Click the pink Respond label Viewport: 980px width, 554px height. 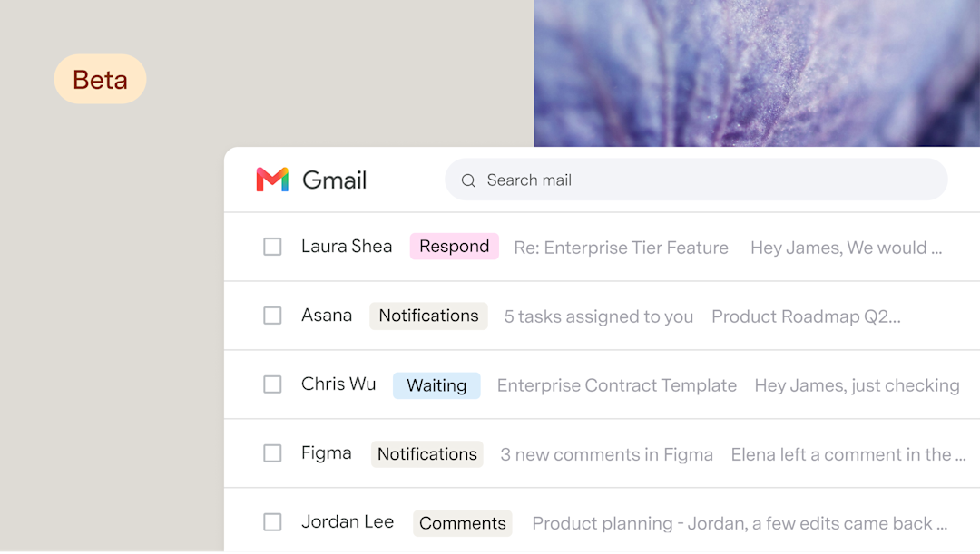click(x=455, y=246)
